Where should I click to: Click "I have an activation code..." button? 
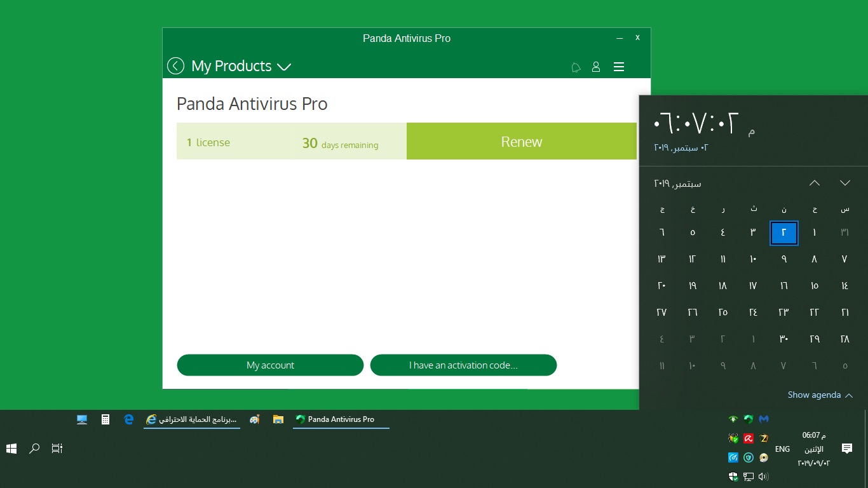click(463, 365)
